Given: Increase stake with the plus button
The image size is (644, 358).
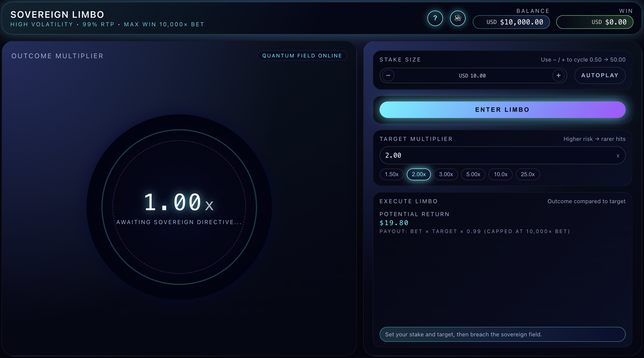Looking at the screenshot, I should (x=558, y=75).
